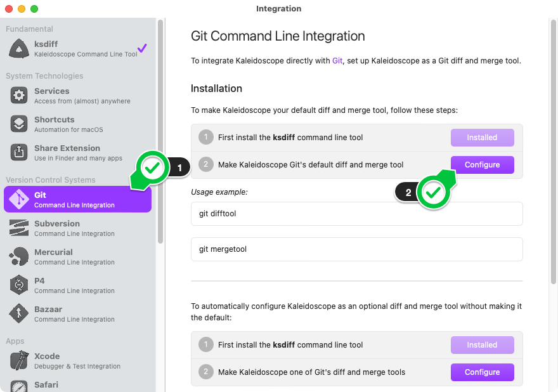Screen dimensions: 558x392
Task: Select the Mercurial icon in sidebar
Action: (19, 257)
